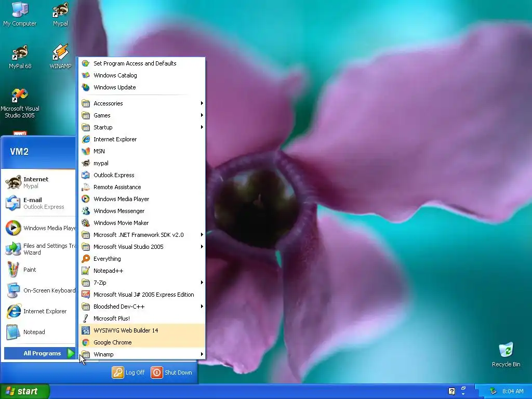Expand the Games submenu
This screenshot has width=532, height=399.
point(142,115)
